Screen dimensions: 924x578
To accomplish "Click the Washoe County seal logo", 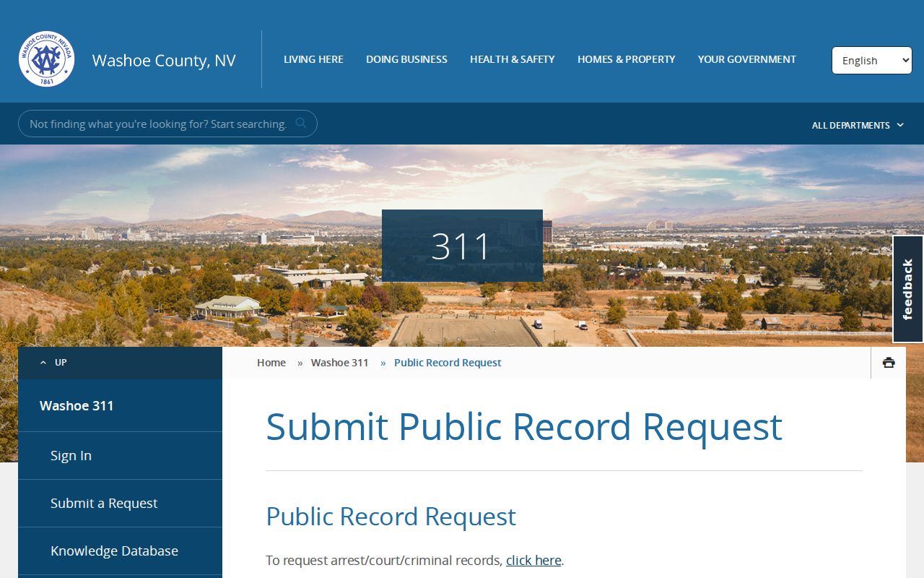I will pyautogui.click(x=47, y=59).
